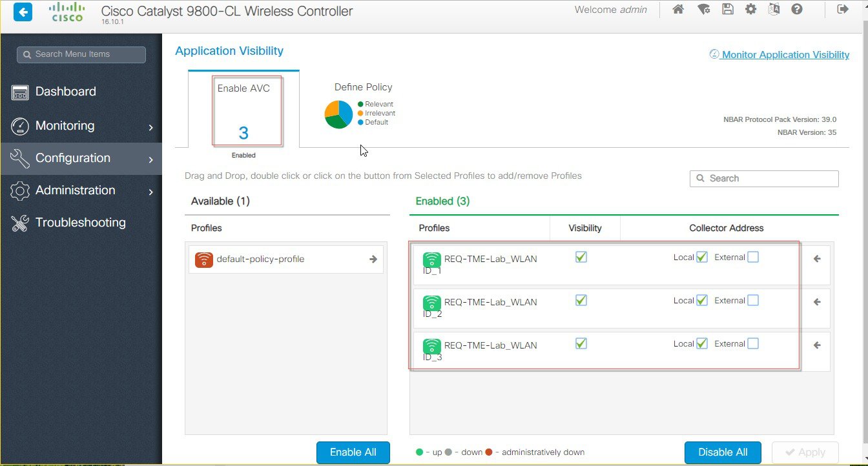Click the blue Default legend dot
Screen dimensions: 868x466
coord(360,122)
